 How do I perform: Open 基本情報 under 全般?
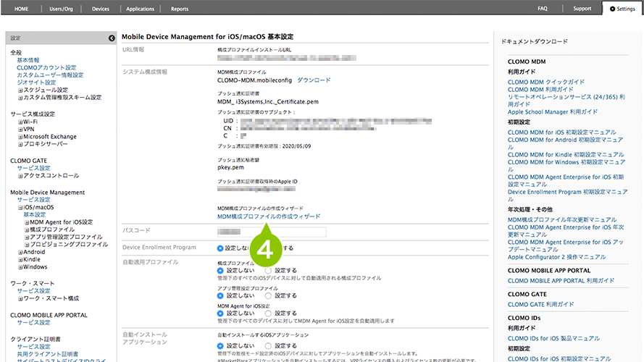coord(28,60)
